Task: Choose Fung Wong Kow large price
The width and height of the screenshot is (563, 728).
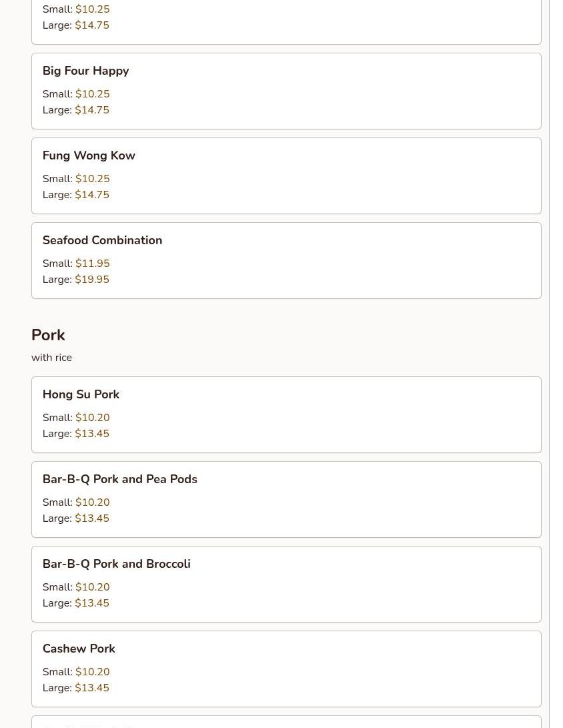Action: point(91,195)
